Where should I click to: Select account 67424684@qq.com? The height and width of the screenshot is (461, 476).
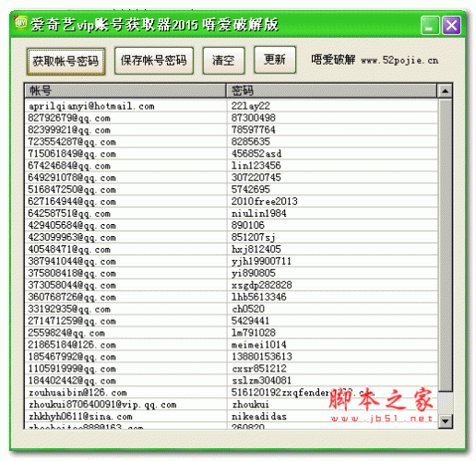[69, 166]
